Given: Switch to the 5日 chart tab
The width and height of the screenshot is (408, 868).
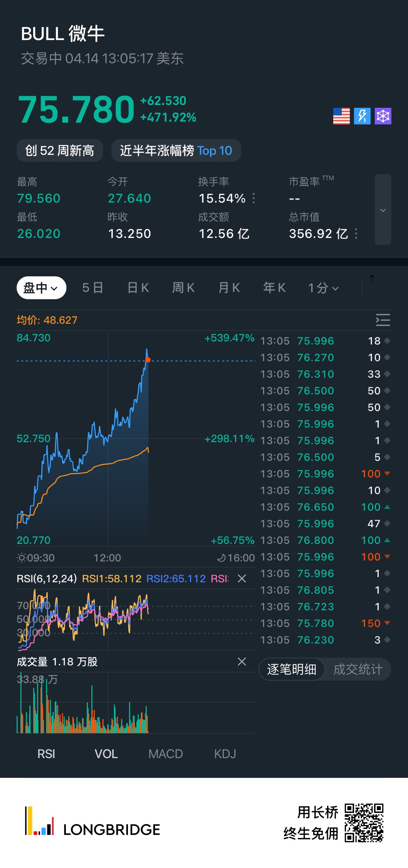Looking at the screenshot, I should 92,288.
